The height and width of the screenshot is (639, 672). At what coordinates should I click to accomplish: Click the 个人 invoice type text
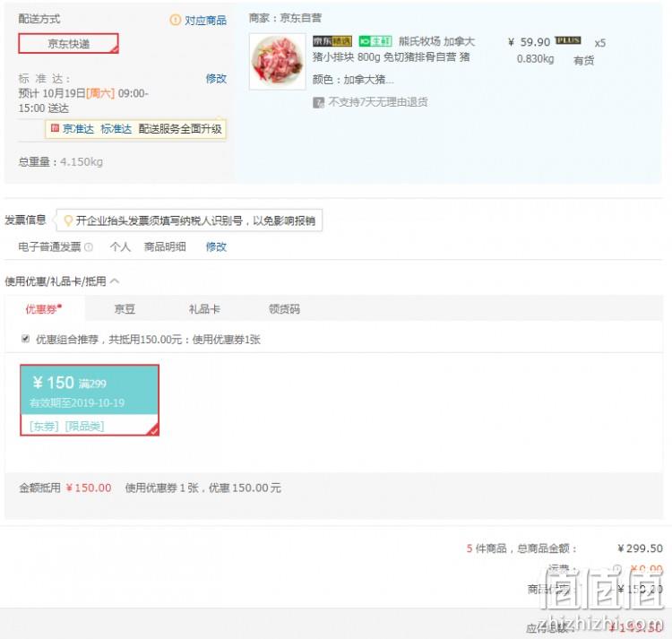pos(120,246)
